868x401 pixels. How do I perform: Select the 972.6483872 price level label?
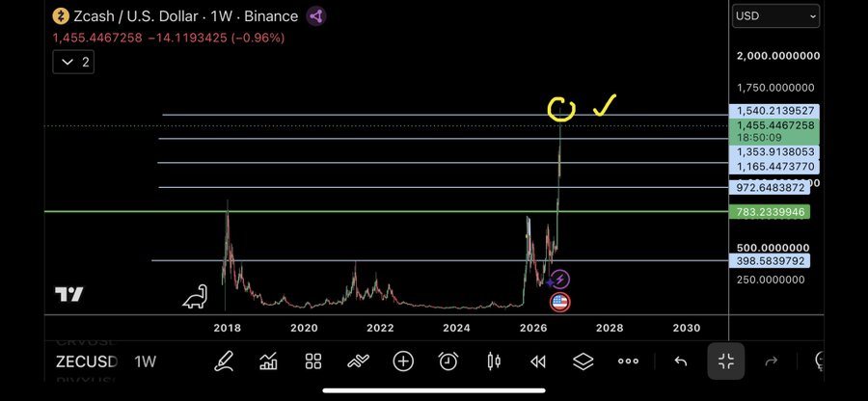[x=770, y=188]
